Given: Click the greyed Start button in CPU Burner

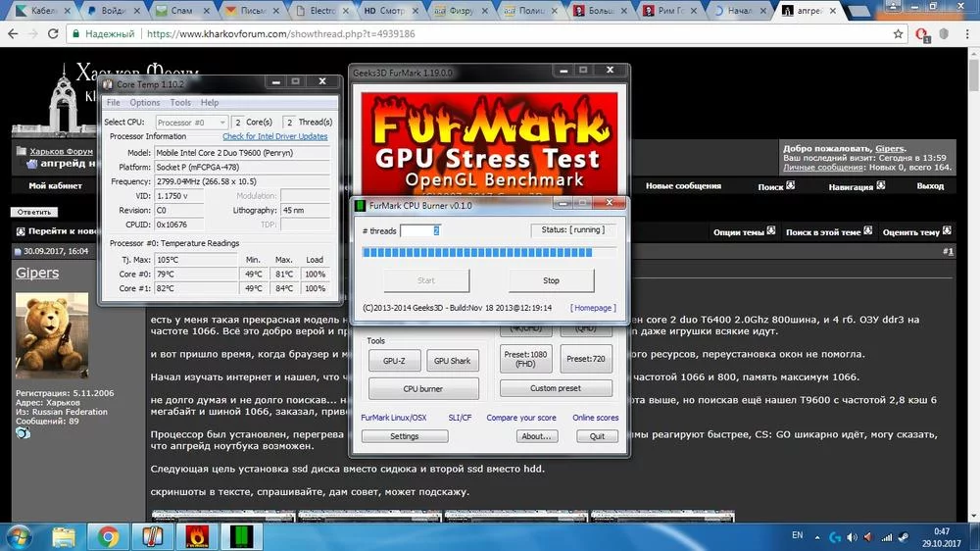Looking at the screenshot, I should (426, 280).
